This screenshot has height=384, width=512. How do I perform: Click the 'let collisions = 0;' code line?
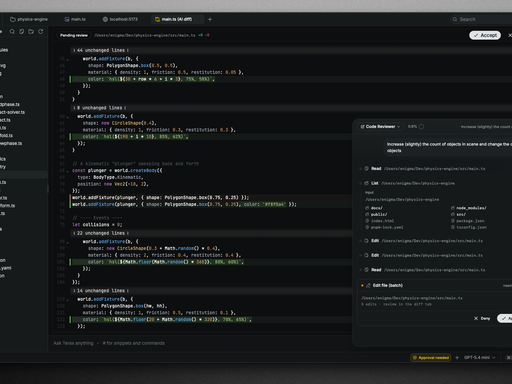point(97,225)
